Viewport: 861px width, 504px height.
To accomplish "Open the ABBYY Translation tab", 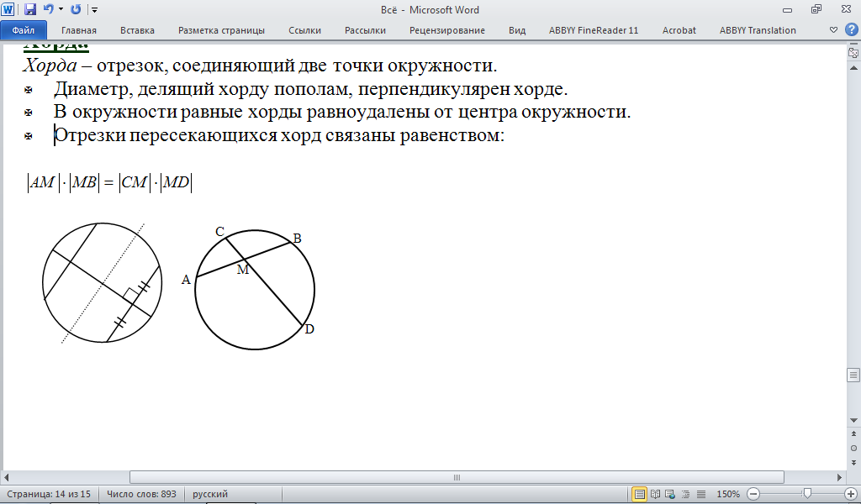I will tap(758, 30).
